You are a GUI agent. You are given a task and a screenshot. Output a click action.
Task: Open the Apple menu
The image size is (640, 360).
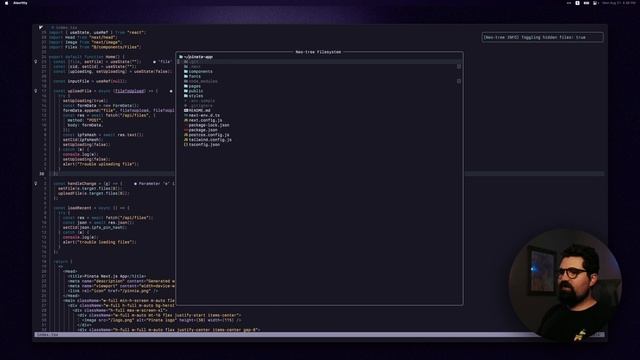click(6, 3)
